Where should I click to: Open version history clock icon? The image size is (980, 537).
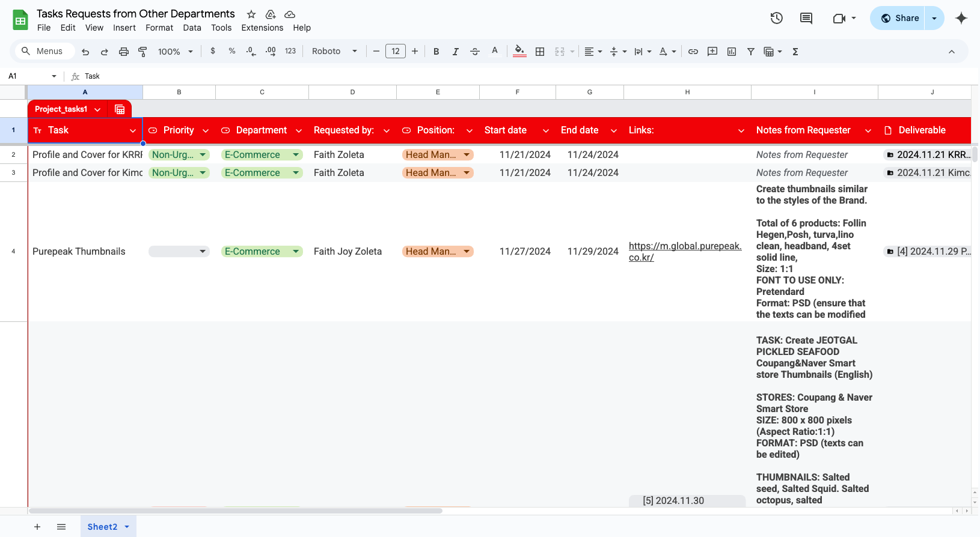776,18
